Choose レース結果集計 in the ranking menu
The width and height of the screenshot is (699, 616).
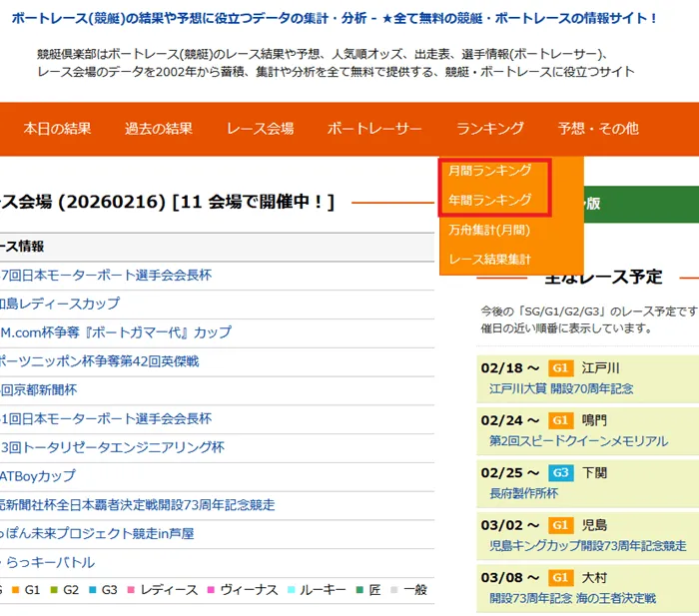489,260
